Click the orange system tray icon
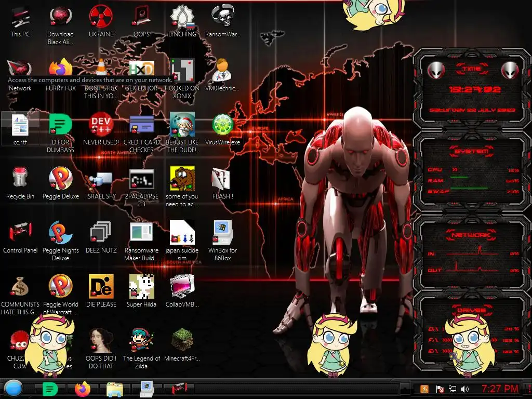Viewport: 532px width, 399px height. [x=424, y=389]
